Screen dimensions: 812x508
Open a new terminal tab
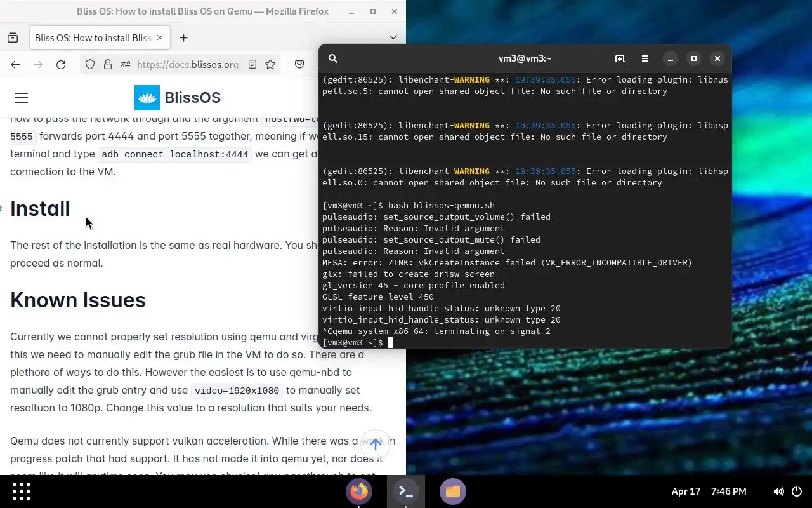click(620, 58)
